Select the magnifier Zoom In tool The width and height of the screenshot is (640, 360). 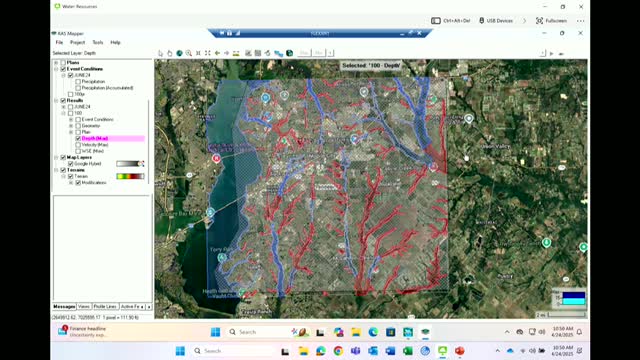pos(189,53)
